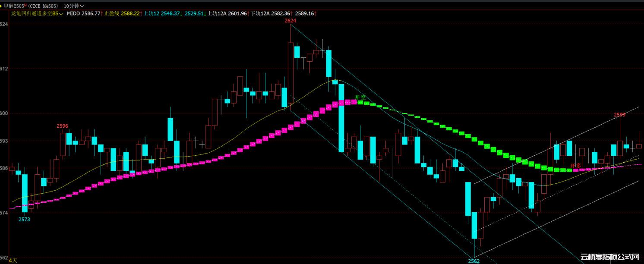
Task: Click the 上轨12A 2601.96 readout
Action: [227, 14]
